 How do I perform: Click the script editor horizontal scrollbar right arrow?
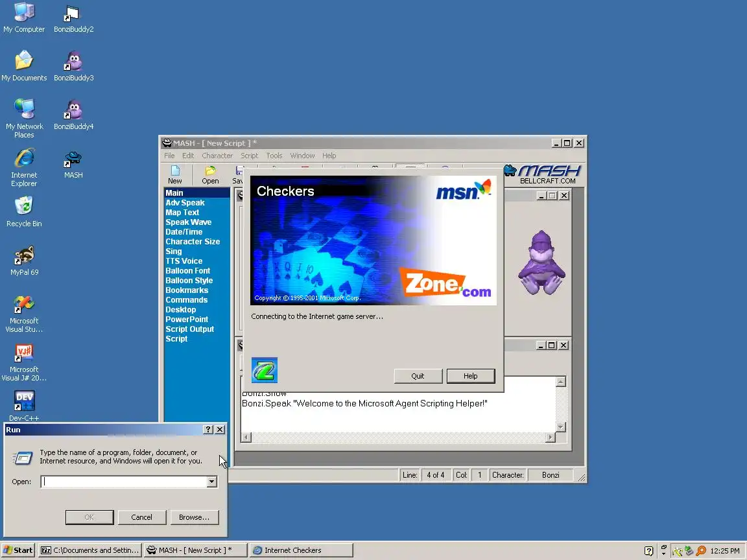[551, 437]
